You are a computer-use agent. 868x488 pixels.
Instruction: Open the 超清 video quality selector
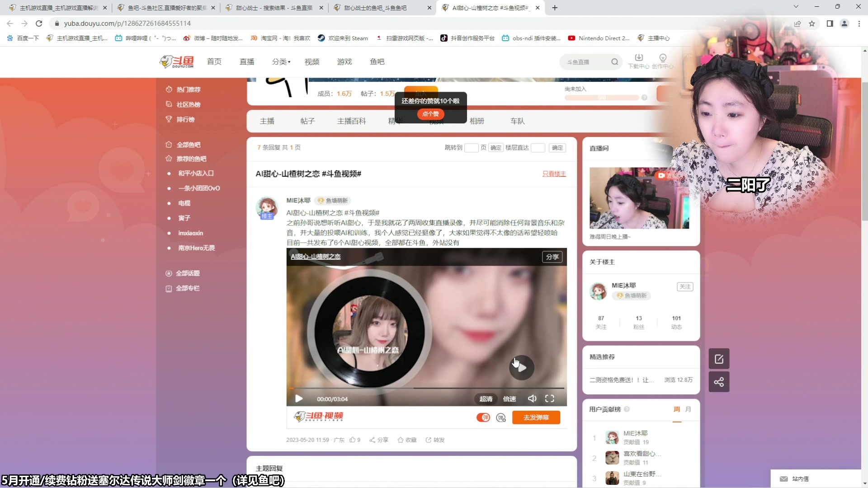[486, 399]
